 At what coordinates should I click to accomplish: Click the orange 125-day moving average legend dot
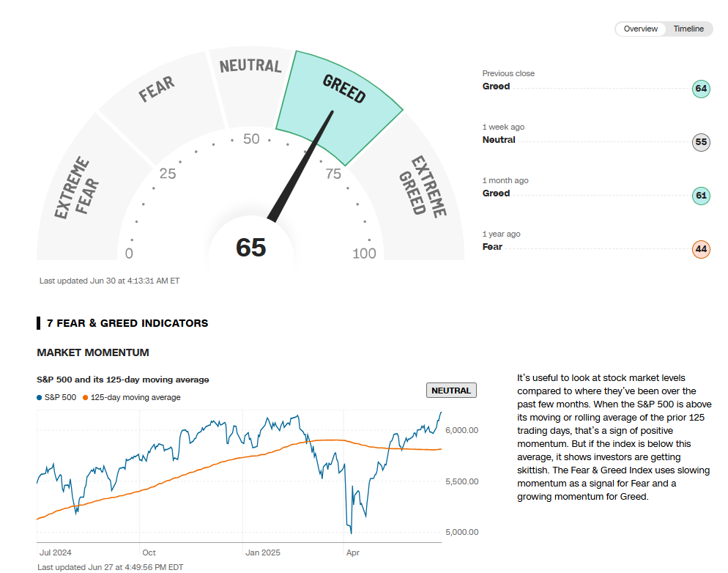coord(86,398)
